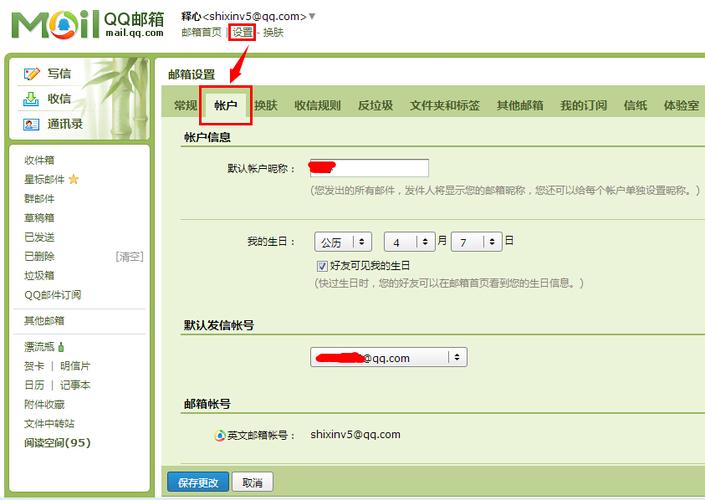The width and height of the screenshot is (705, 500).
Task: Open the 日历 link
Action: 34,385
